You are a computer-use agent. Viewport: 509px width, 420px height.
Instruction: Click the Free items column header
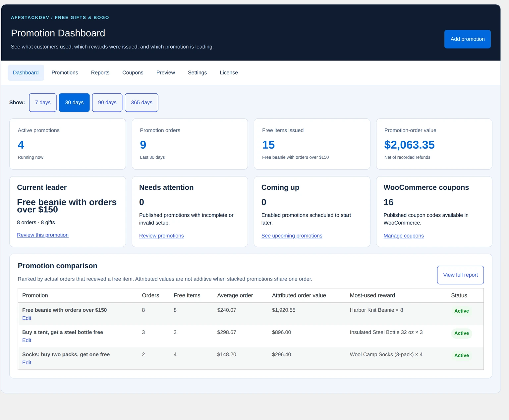[x=187, y=295]
